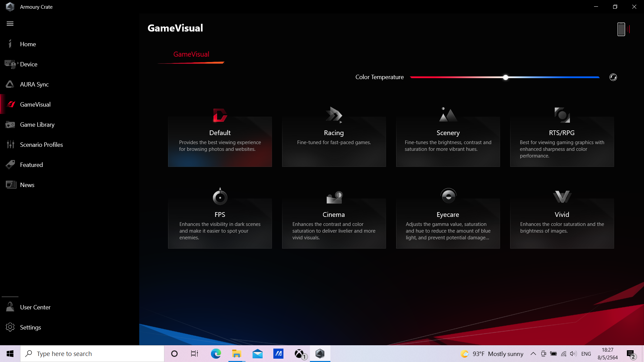Choose the Eyecare mode icon
Screen dimensions: 644x362
(448, 196)
